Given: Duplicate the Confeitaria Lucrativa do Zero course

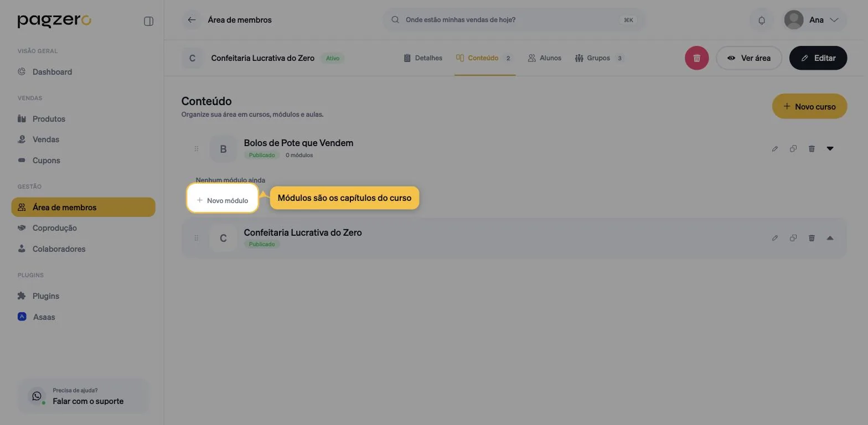Looking at the screenshot, I should tap(793, 238).
